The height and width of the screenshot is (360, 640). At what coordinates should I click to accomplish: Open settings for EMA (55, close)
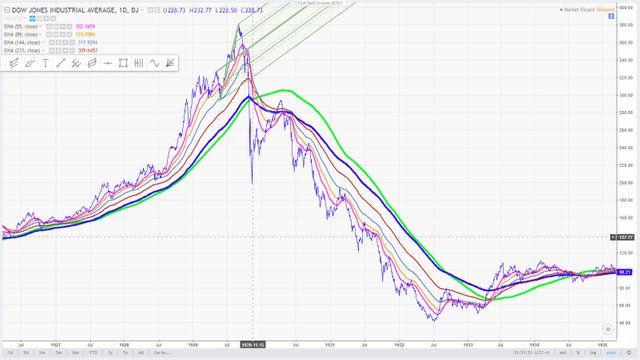point(56,27)
